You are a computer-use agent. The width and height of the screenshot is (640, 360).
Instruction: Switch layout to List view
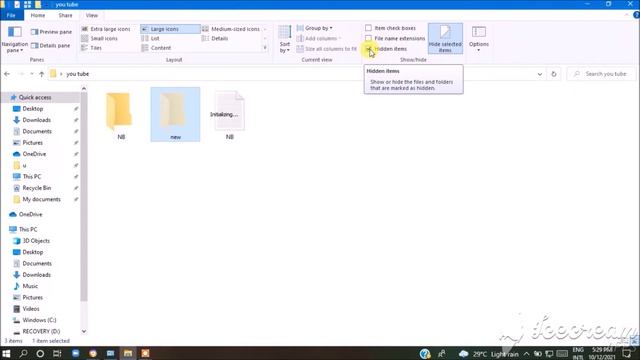(x=151, y=38)
